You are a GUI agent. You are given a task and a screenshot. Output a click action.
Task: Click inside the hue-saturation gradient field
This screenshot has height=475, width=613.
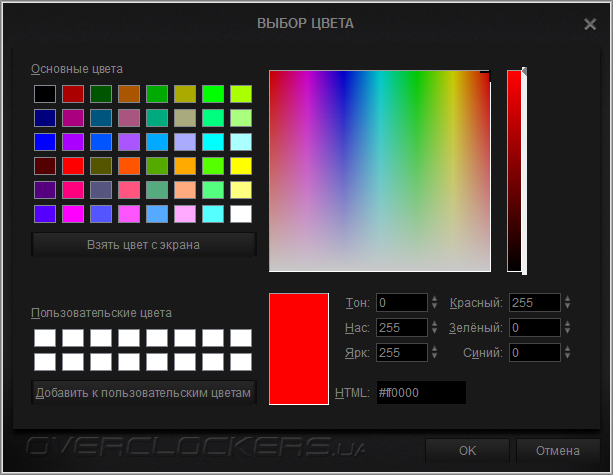tap(380, 171)
